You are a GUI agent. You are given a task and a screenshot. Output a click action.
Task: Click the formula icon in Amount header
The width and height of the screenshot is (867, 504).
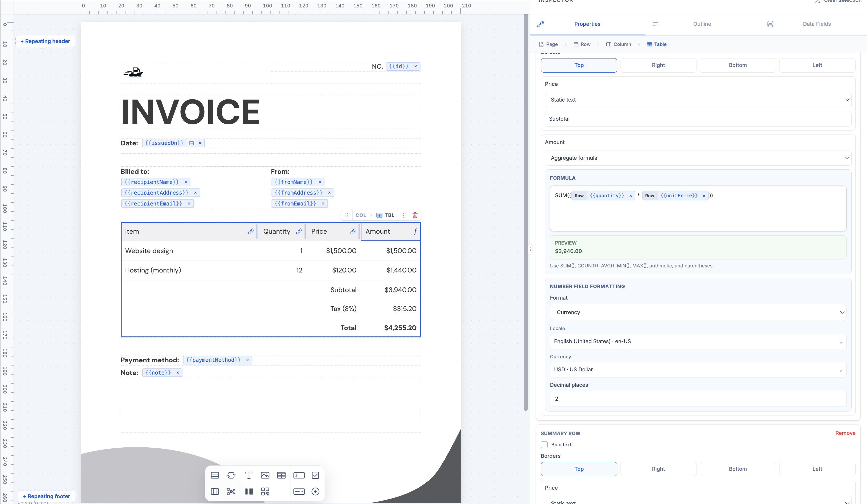[x=415, y=231]
